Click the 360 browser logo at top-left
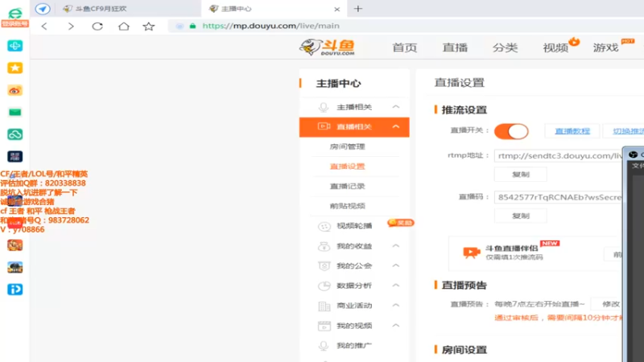Screen dimensions: 644x362 pyautogui.click(x=14, y=14)
